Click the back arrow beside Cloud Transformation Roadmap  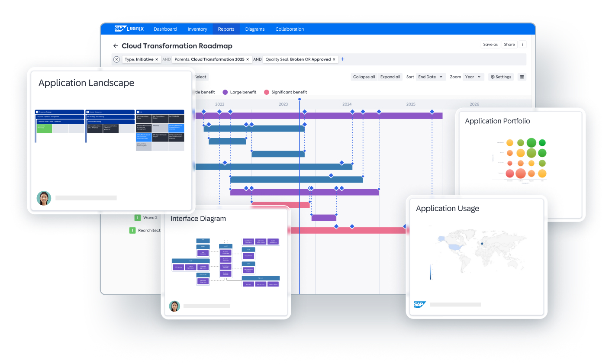click(x=116, y=45)
